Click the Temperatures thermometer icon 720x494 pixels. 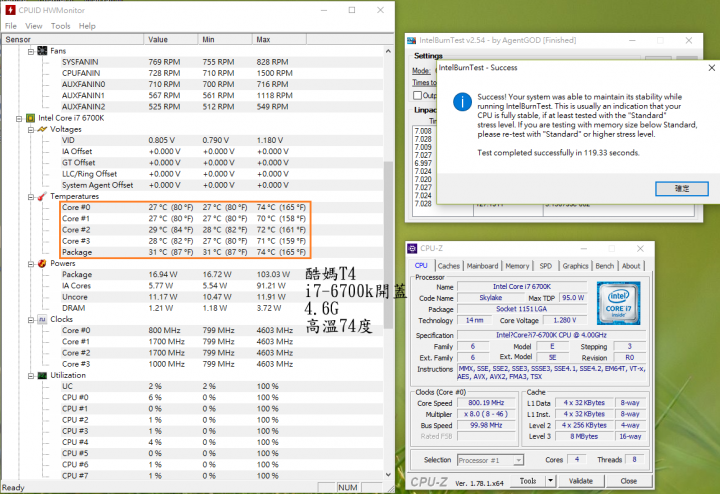point(42,196)
